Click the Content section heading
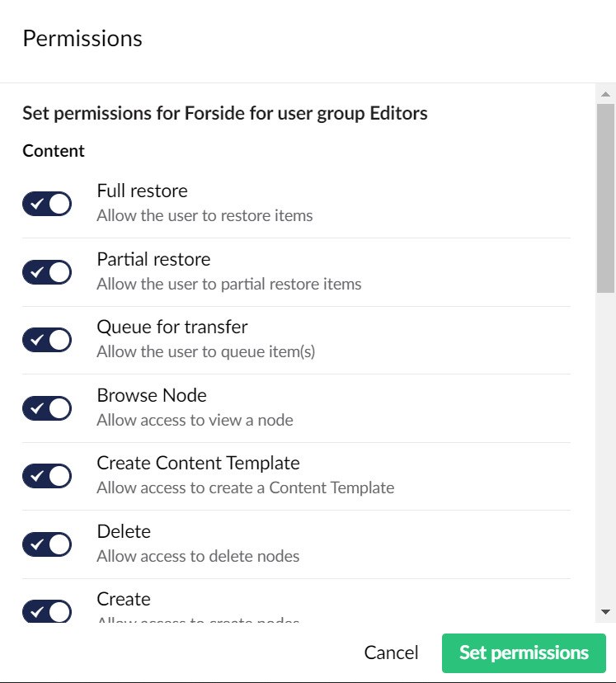Image resolution: width=616 pixels, height=683 pixels. (53, 151)
